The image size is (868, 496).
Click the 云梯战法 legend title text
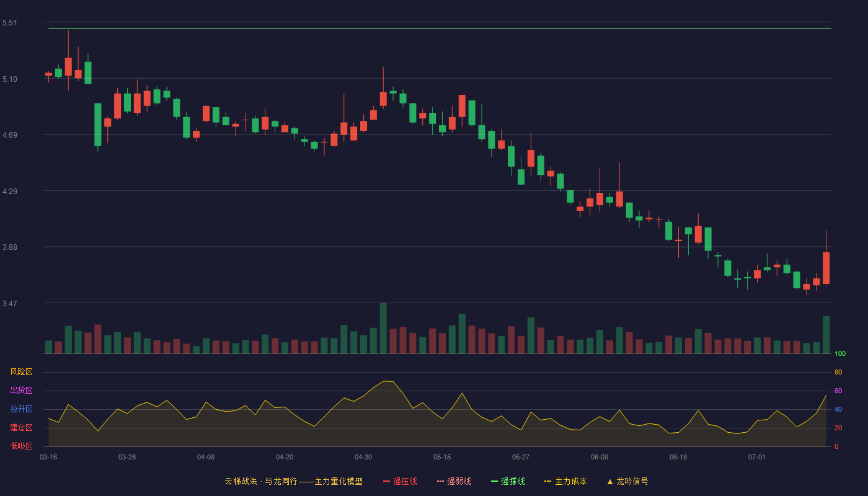(x=241, y=481)
